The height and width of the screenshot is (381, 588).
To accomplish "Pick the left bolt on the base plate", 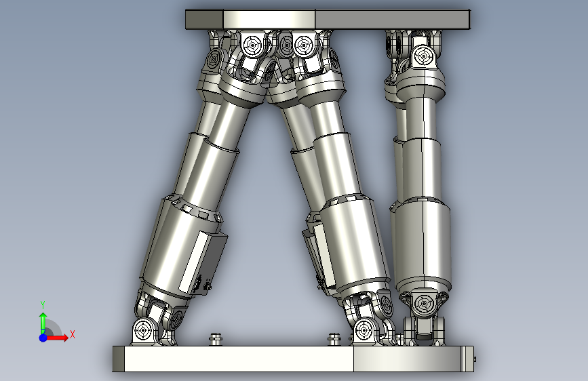I will click(216, 339).
